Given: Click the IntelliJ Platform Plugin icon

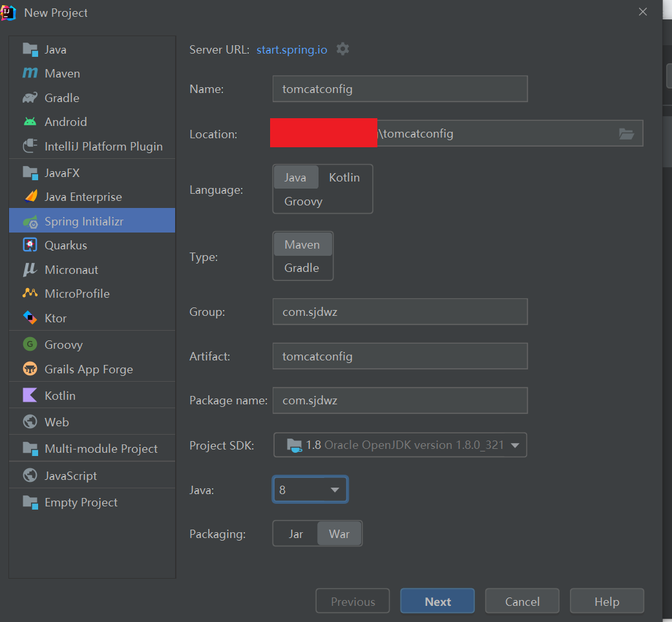Looking at the screenshot, I should (30, 146).
